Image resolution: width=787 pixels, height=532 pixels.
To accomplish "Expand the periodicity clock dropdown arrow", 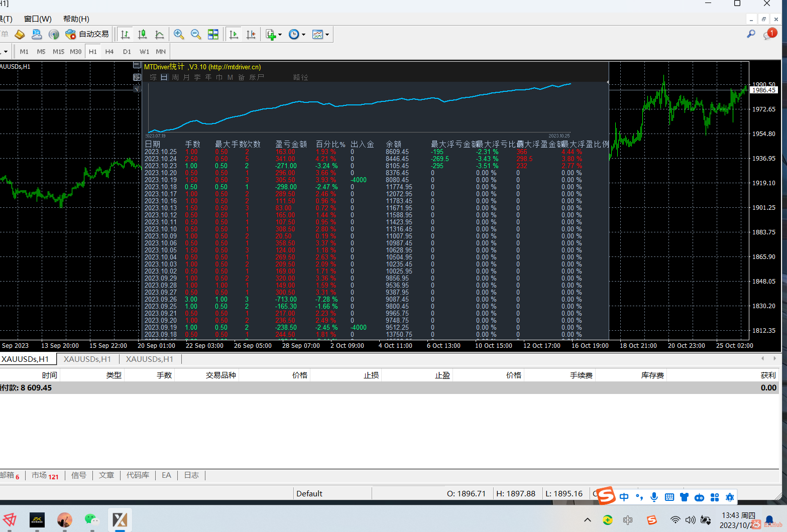I will click(x=303, y=35).
